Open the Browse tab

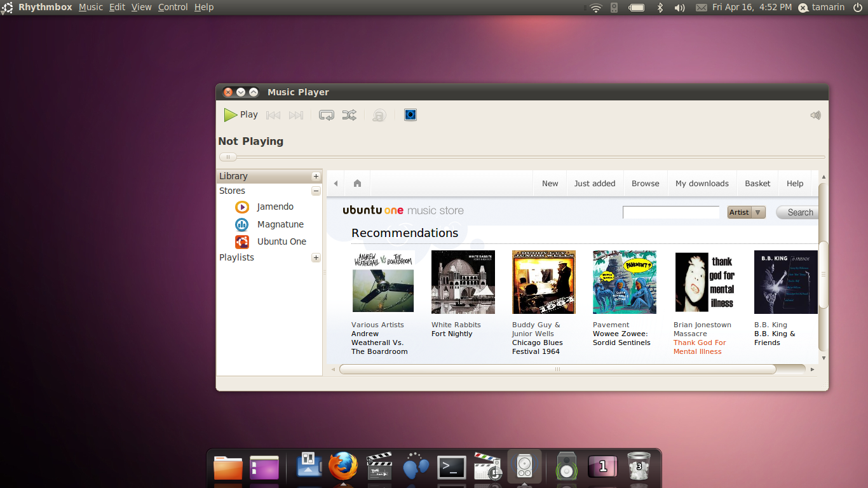(646, 184)
